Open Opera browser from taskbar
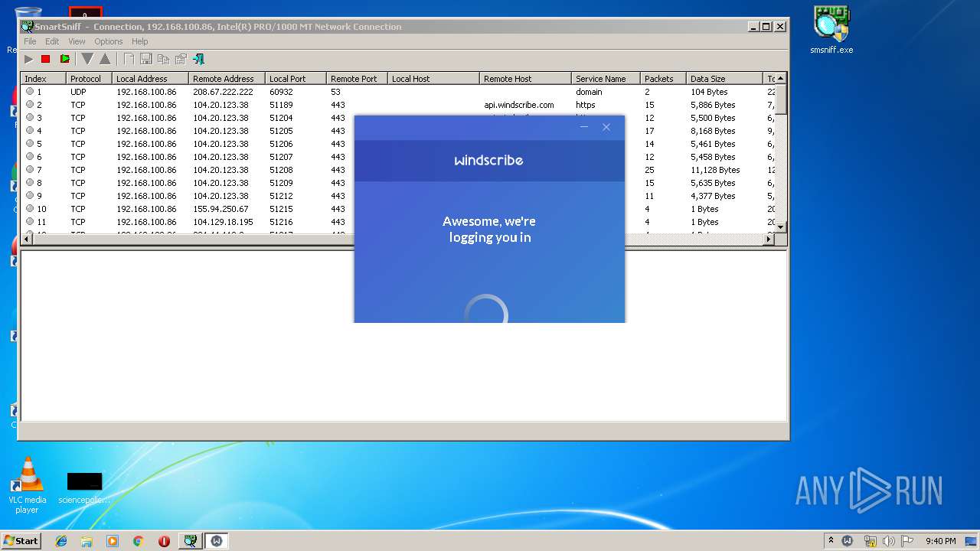The width and height of the screenshot is (980, 551). (x=164, y=541)
